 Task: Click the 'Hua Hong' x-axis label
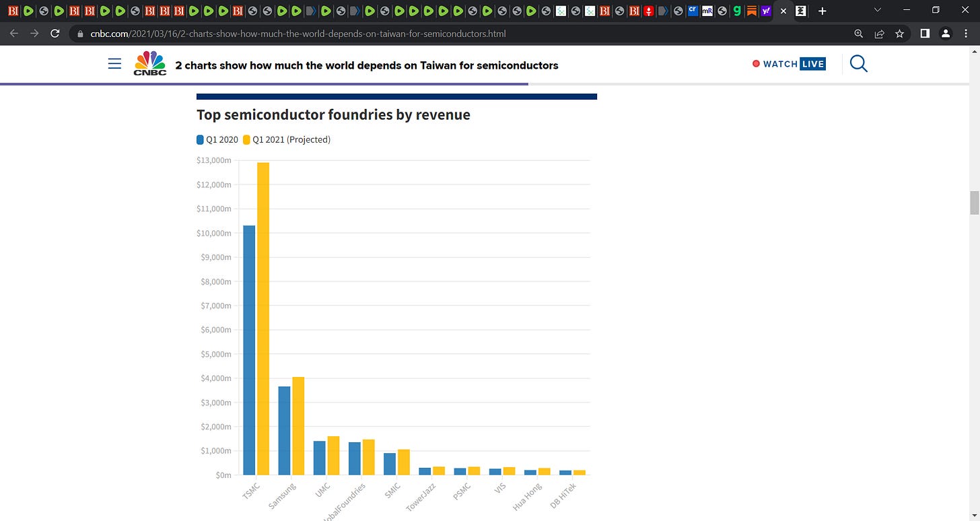pyautogui.click(x=527, y=496)
